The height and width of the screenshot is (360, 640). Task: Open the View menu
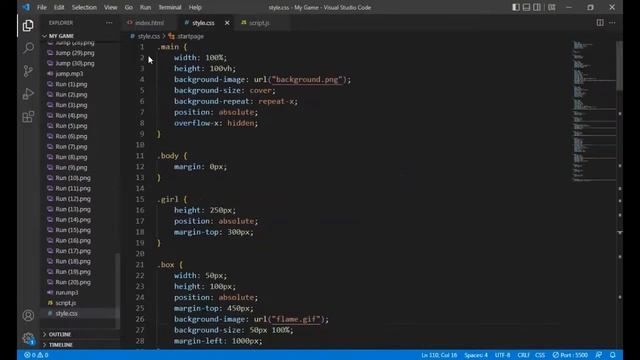pyautogui.click(x=110, y=7)
